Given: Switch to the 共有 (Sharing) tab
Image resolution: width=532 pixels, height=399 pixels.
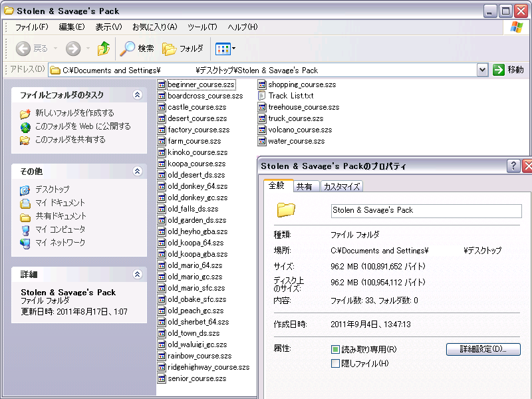Looking at the screenshot, I should tap(305, 186).
